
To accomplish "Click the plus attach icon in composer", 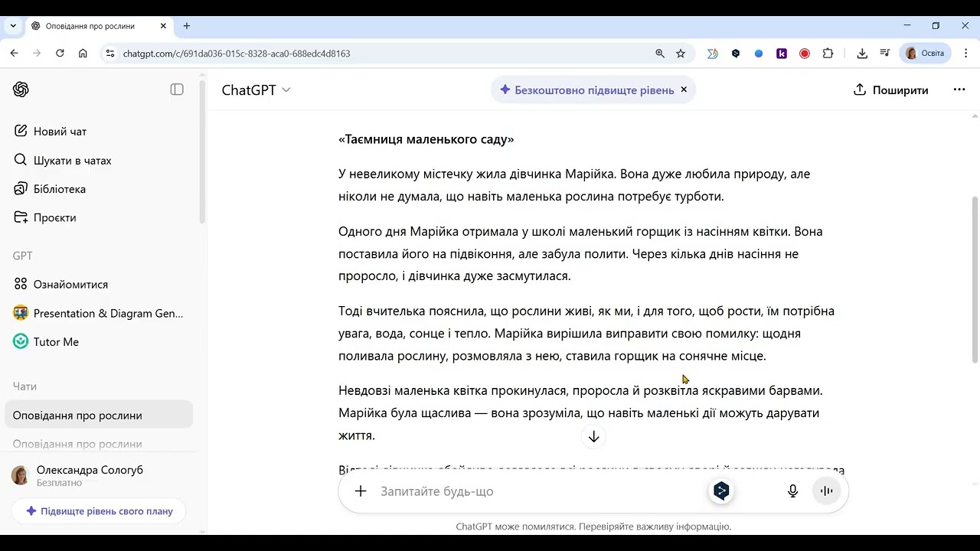I will (361, 491).
